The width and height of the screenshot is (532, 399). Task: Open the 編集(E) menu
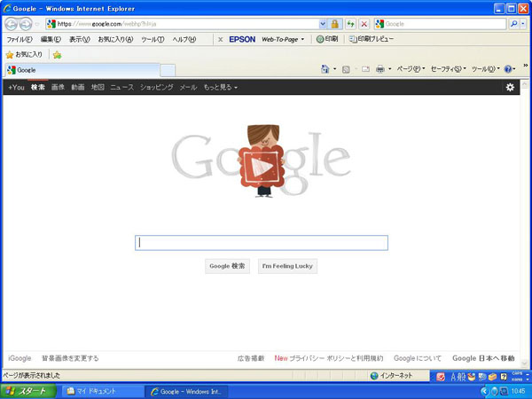click(51, 39)
